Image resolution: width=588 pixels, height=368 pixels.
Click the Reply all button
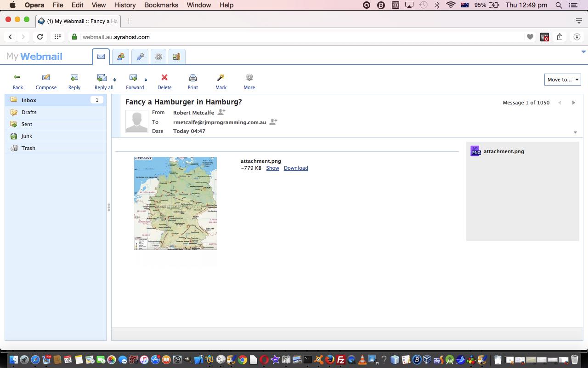point(103,82)
